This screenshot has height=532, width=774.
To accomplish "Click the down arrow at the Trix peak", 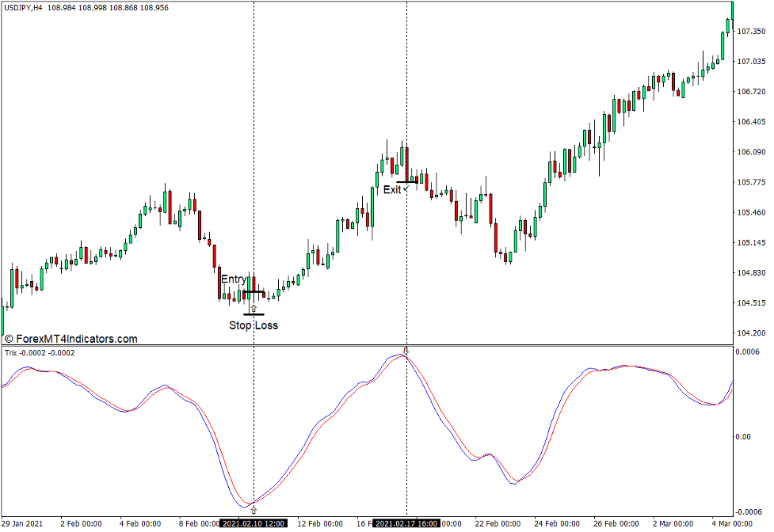I will 406,349.
